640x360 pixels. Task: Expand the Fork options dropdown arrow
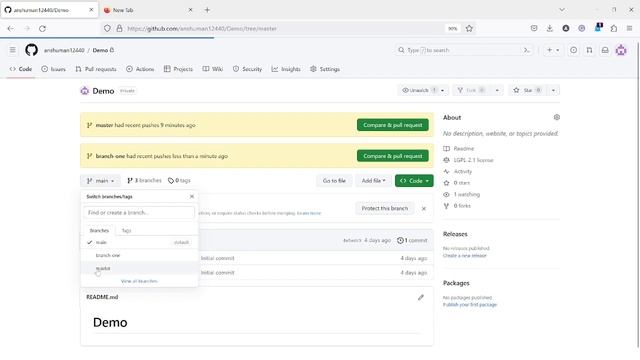(x=497, y=90)
